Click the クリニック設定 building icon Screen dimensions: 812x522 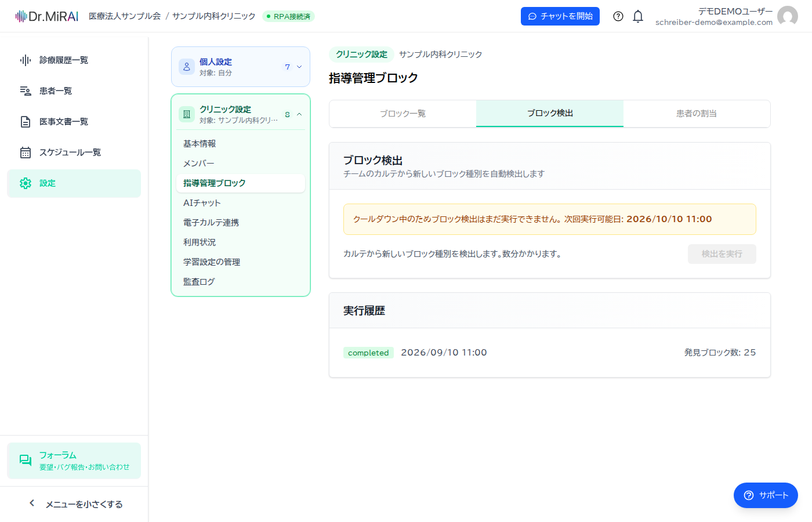click(x=187, y=114)
